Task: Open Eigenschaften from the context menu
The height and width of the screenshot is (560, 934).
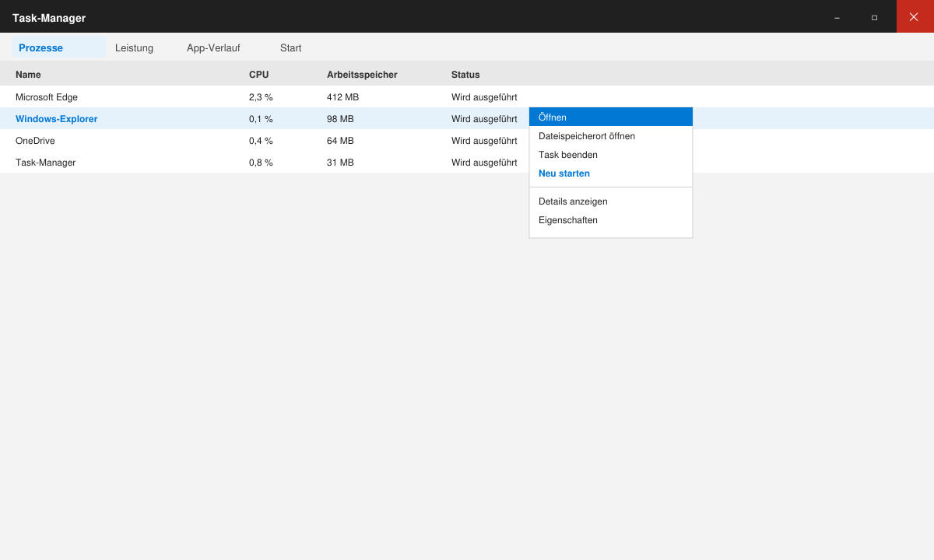Action: (611, 220)
